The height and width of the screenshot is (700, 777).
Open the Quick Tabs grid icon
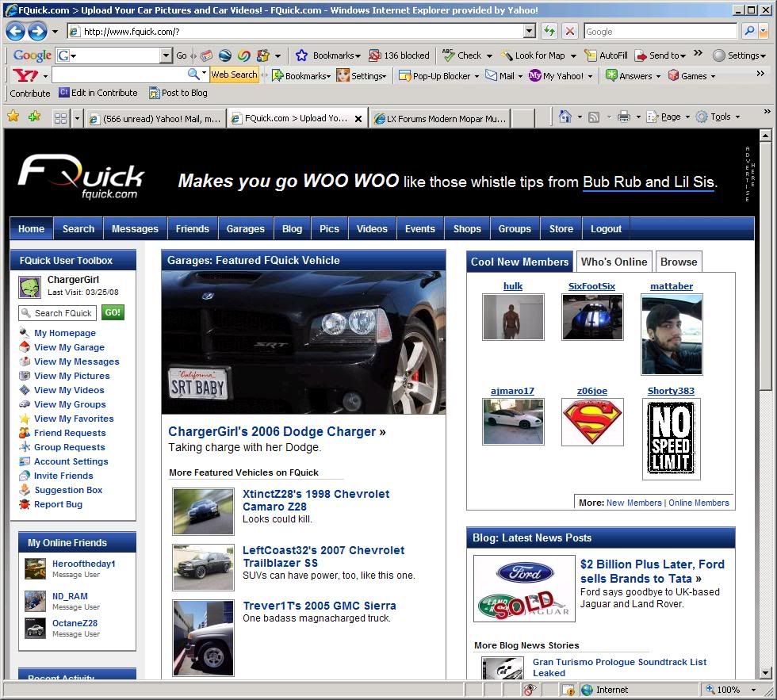(60, 118)
